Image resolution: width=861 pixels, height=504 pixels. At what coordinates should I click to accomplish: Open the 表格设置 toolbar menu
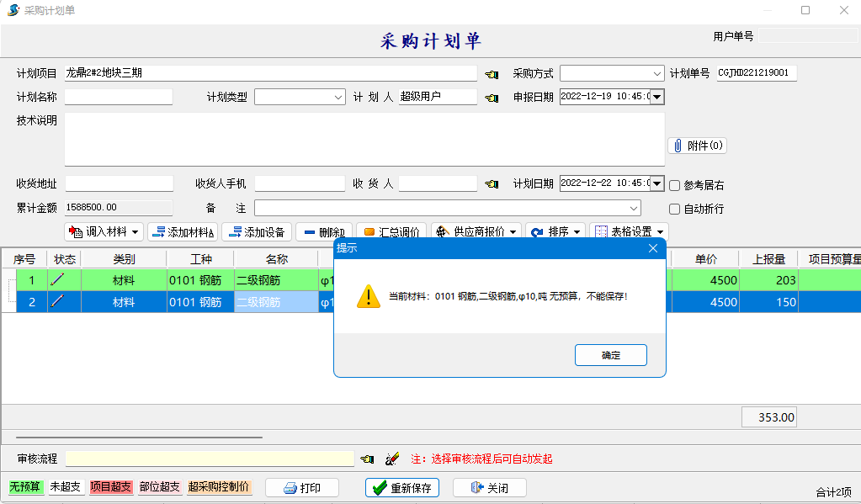coord(629,232)
